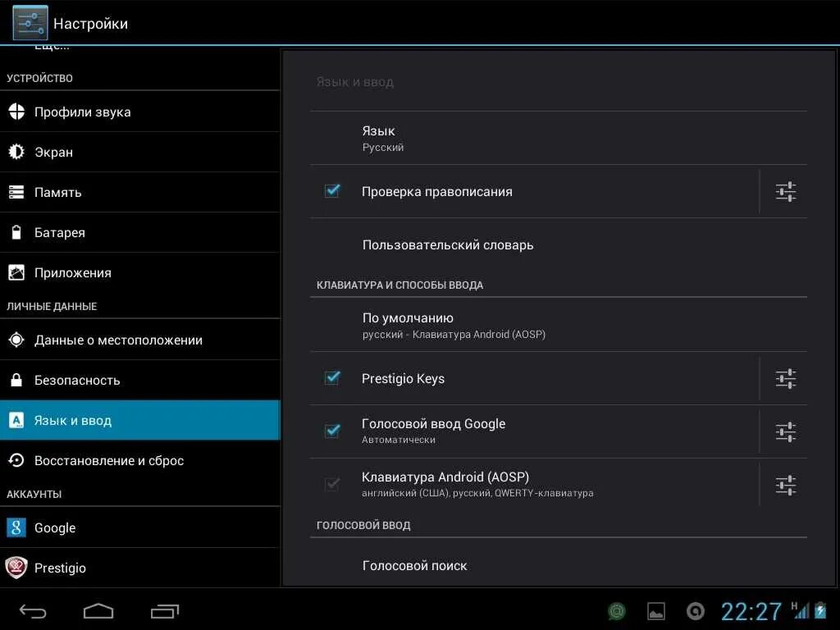Click the Язык и ввод letter icon

[x=16, y=420]
